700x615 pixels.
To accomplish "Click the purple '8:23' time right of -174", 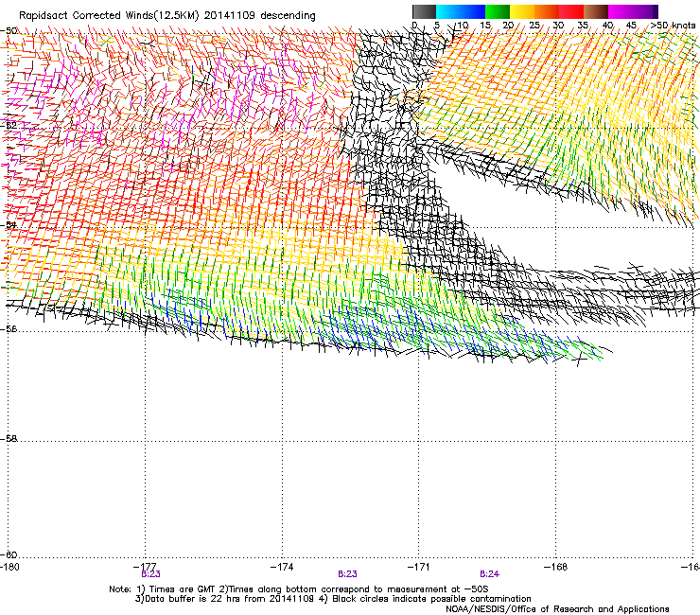I will pyautogui.click(x=348, y=574).
